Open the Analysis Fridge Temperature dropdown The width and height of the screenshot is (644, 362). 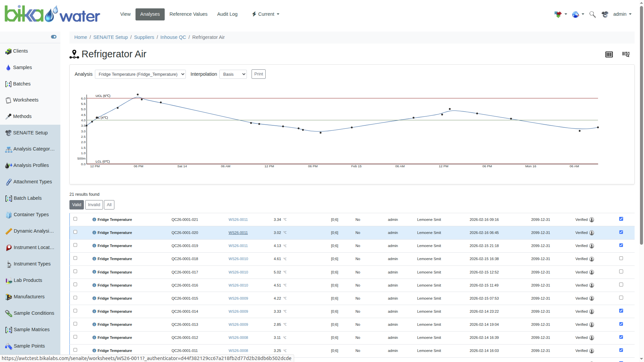click(x=140, y=74)
